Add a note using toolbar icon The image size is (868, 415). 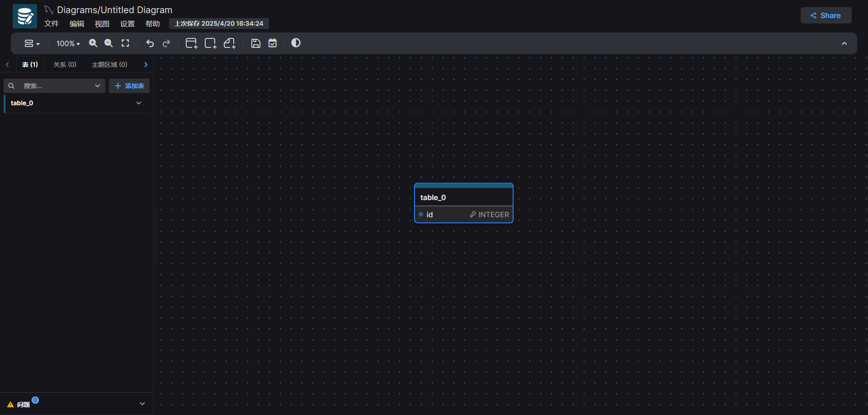230,43
